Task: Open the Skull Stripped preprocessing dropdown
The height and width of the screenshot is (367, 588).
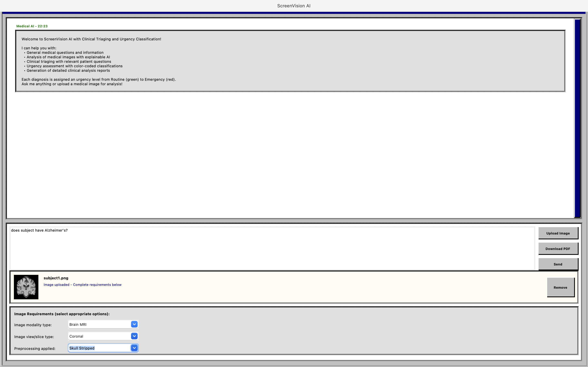Action: pyautogui.click(x=100, y=348)
